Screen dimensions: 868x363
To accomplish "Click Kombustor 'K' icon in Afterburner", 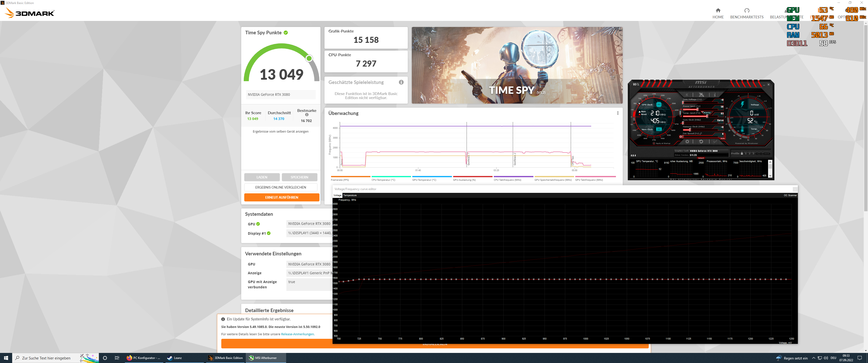I will pos(687,95).
